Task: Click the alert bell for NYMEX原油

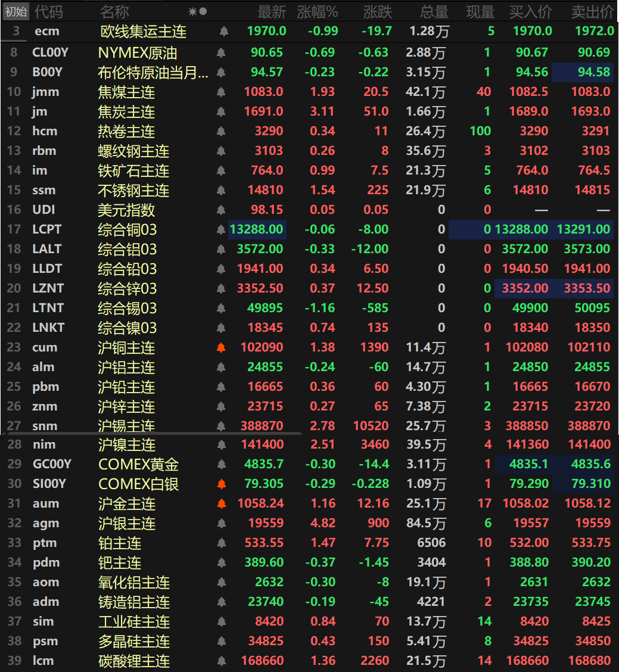Action: tap(221, 53)
